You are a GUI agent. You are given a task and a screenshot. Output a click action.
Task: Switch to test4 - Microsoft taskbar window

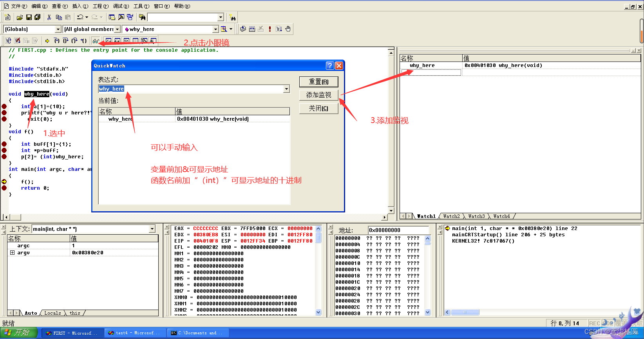[135, 333]
